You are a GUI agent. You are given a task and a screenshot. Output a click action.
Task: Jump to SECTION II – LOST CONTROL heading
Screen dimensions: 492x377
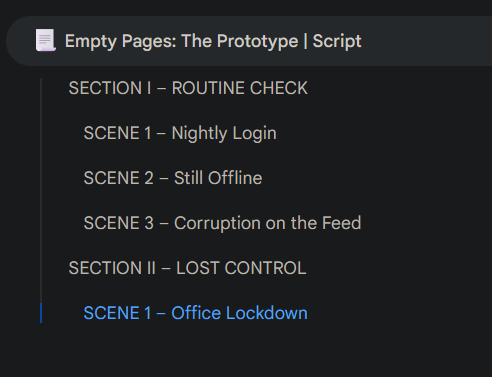pos(187,268)
